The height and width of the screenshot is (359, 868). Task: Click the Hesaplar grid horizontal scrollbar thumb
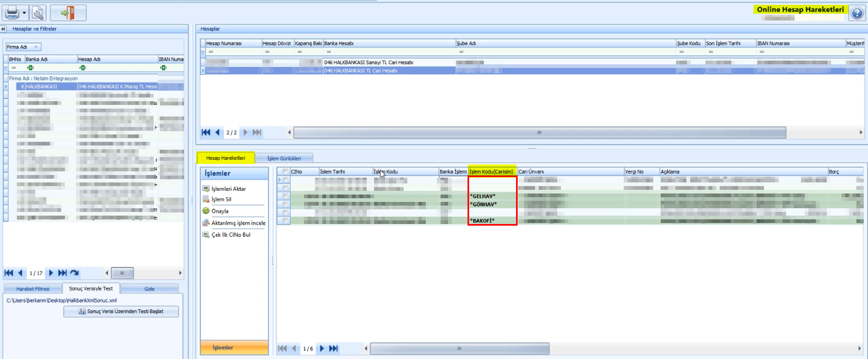[540, 132]
